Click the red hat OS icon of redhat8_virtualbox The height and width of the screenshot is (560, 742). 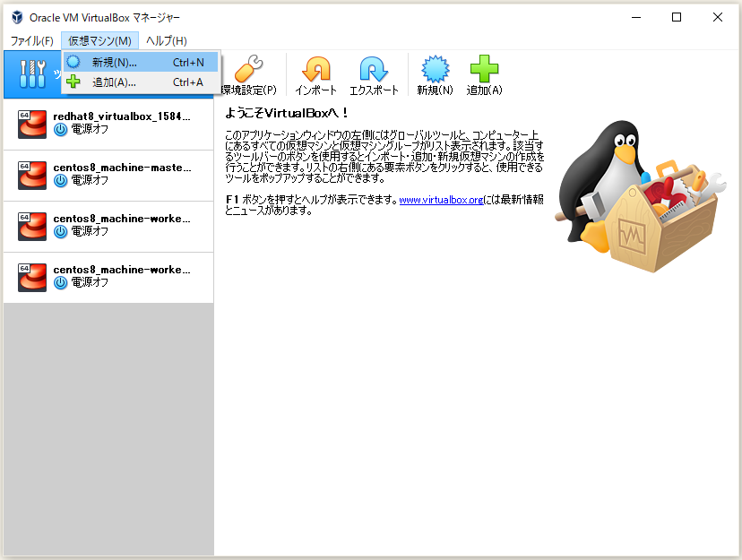pos(32,125)
